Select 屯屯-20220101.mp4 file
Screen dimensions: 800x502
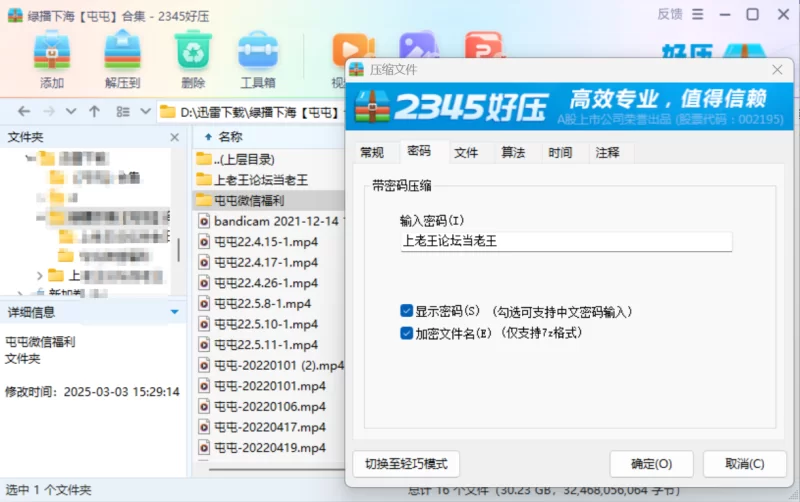pos(269,386)
